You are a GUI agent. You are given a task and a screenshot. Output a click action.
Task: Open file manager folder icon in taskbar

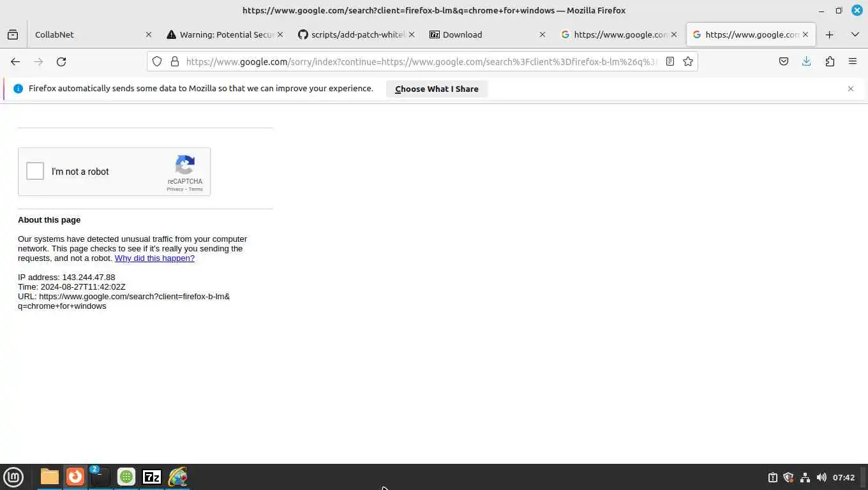[49, 477]
